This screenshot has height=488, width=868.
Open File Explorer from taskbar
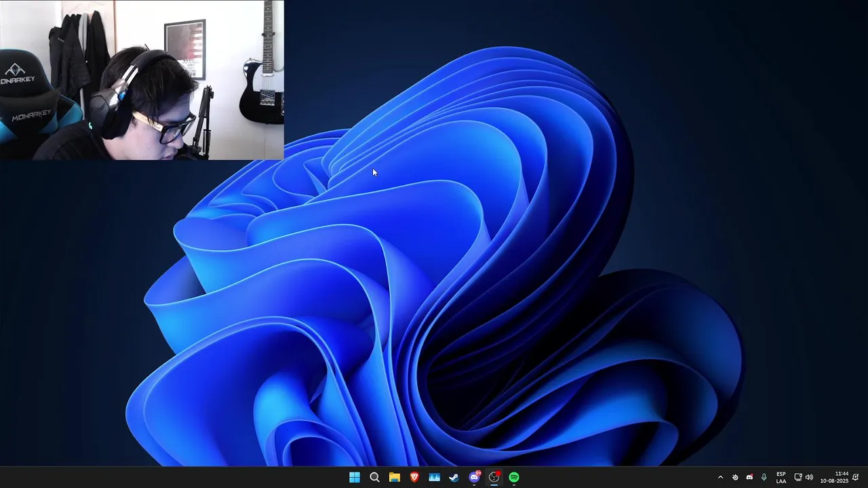[x=394, y=477]
